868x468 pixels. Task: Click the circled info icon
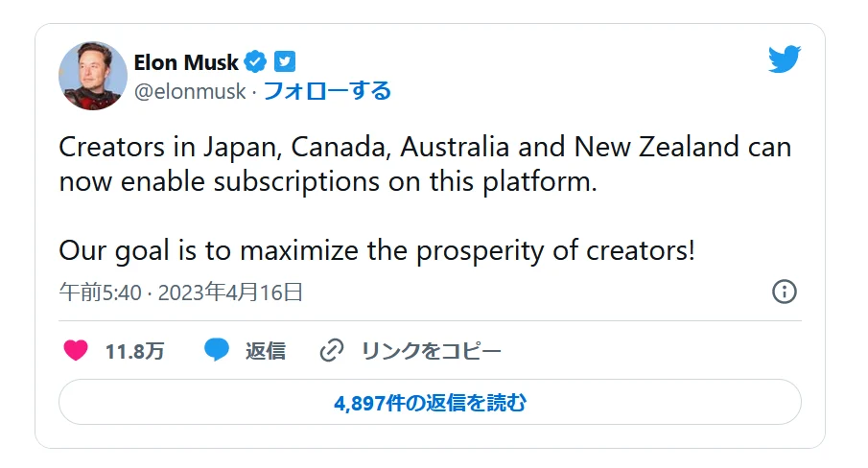784,292
